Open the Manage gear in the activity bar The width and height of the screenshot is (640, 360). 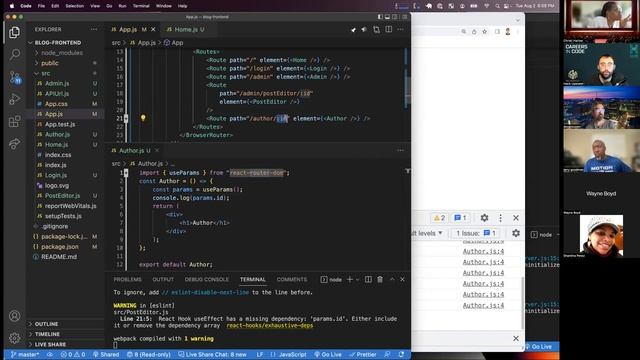click(15, 338)
